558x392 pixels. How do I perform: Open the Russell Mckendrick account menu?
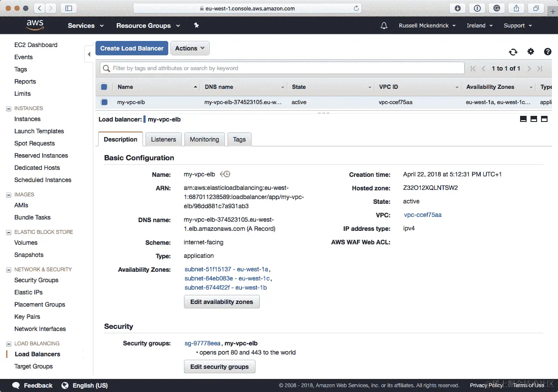427,26
